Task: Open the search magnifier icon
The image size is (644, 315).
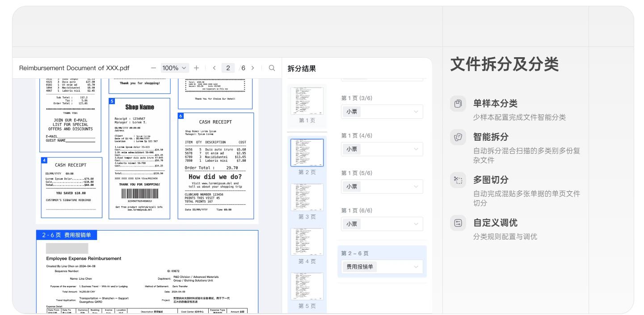Action: (272, 67)
